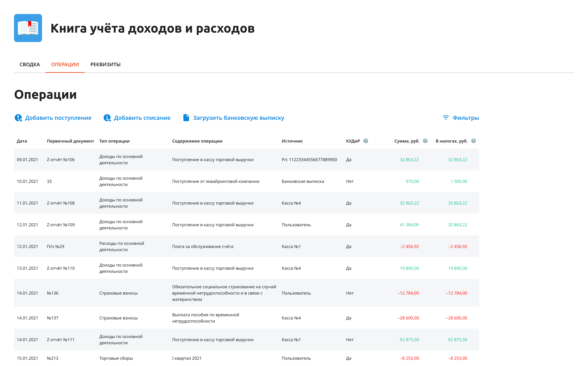Click date 11.01.2021
Screen dimensions: 588x366
tap(27, 203)
